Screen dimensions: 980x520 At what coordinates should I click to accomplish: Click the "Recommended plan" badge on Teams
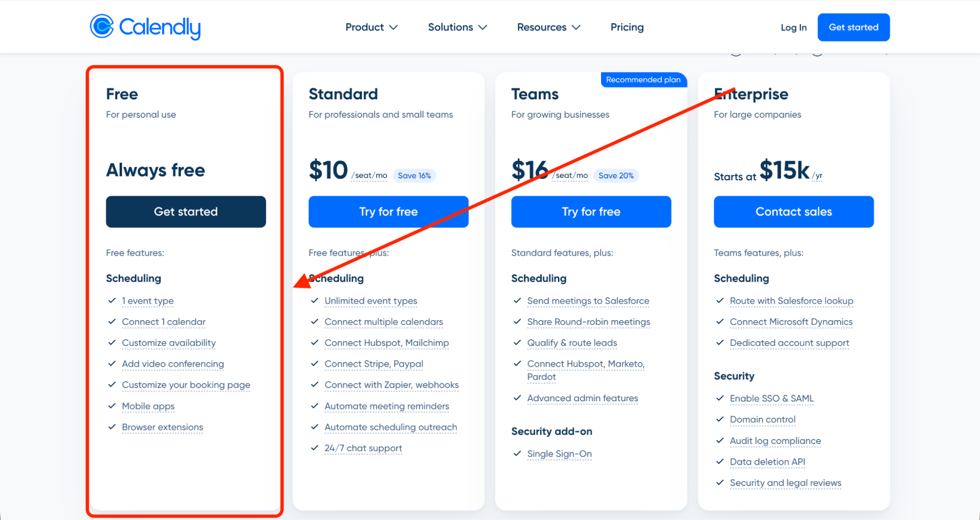coord(643,79)
